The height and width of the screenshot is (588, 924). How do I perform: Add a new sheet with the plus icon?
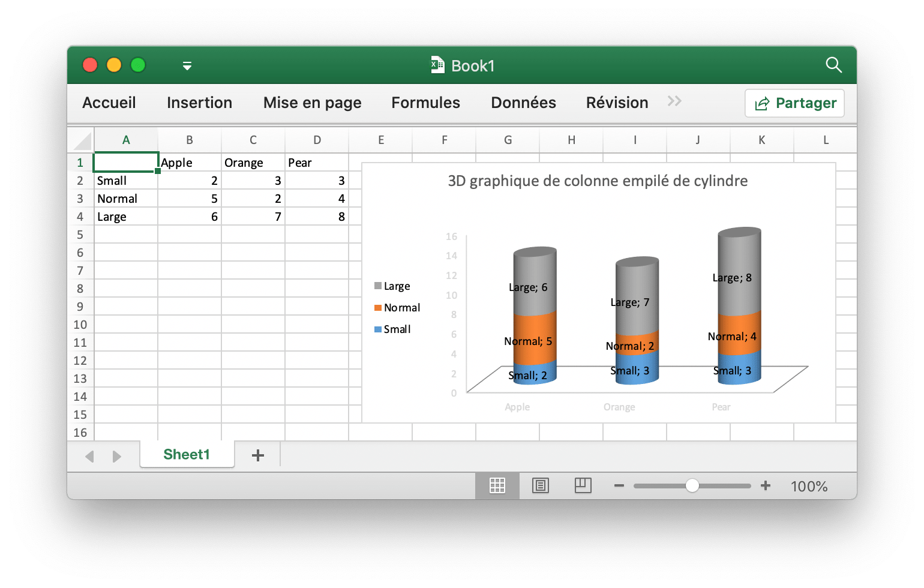pos(258,455)
